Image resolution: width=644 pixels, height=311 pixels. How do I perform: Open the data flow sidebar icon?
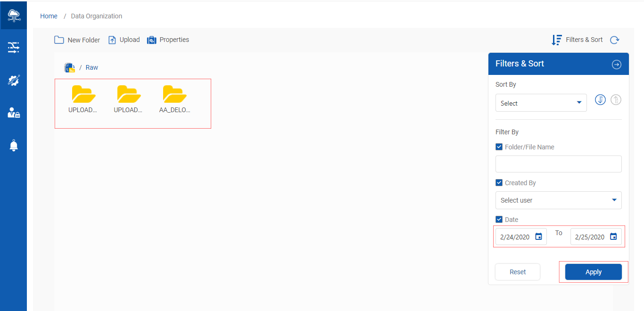coord(14,47)
